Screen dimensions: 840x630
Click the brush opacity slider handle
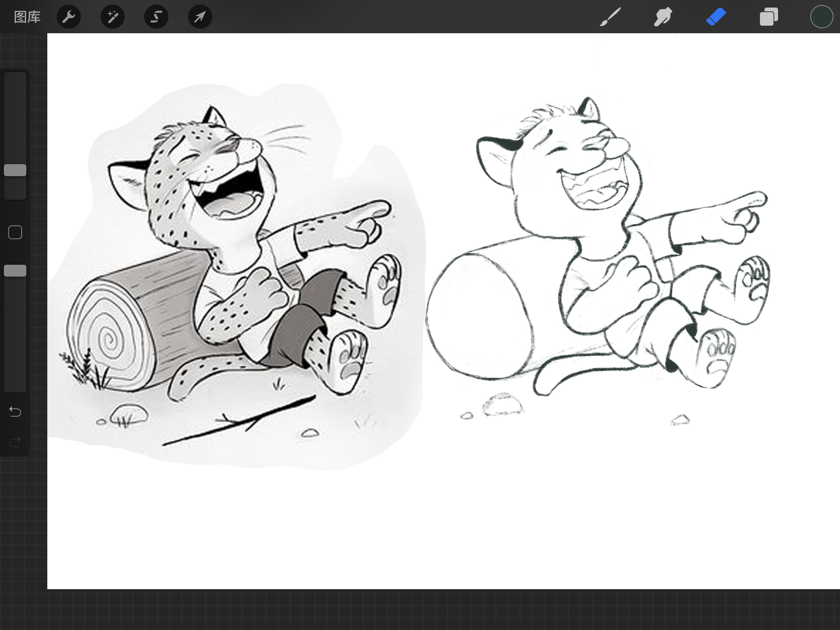tap(15, 271)
